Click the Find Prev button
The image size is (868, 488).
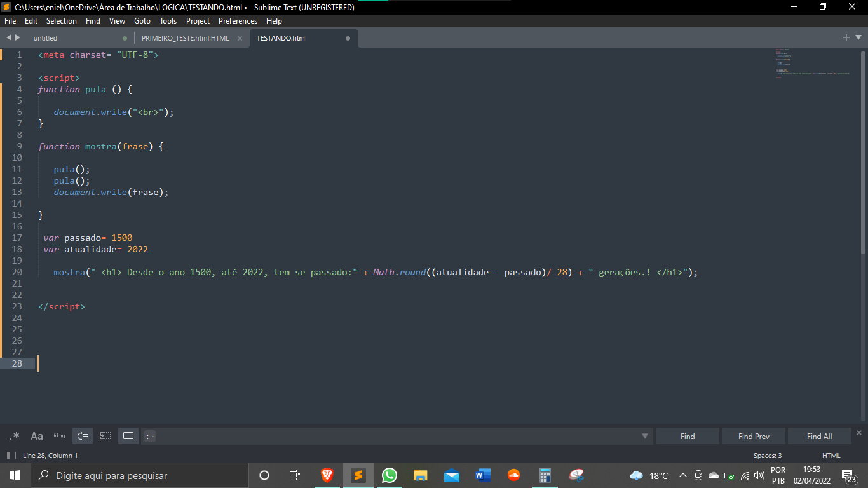(x=754, y=436)
